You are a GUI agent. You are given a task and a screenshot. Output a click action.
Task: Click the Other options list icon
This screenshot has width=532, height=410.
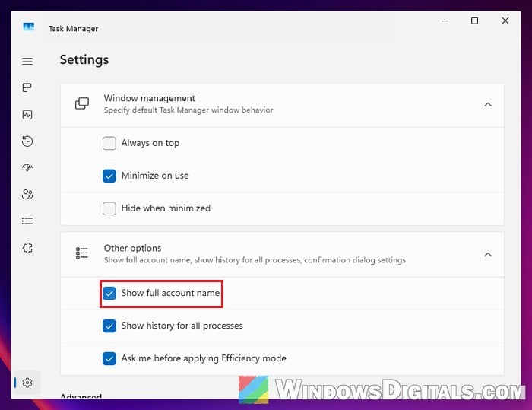82,253
